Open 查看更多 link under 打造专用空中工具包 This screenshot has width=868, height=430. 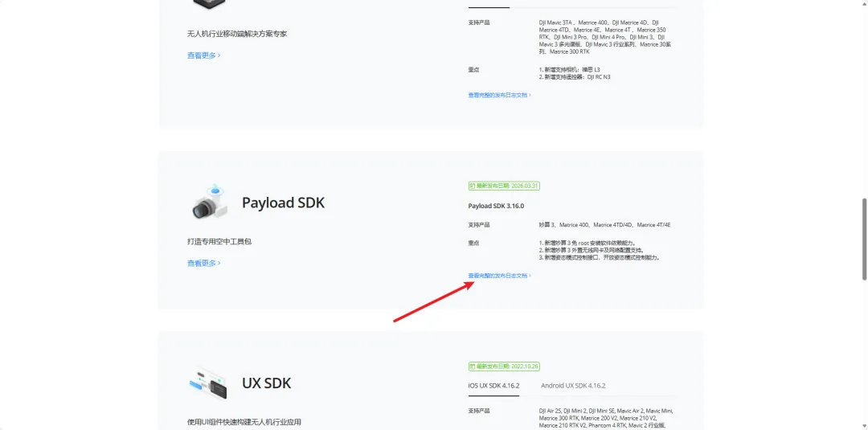(x=203, y=263)
